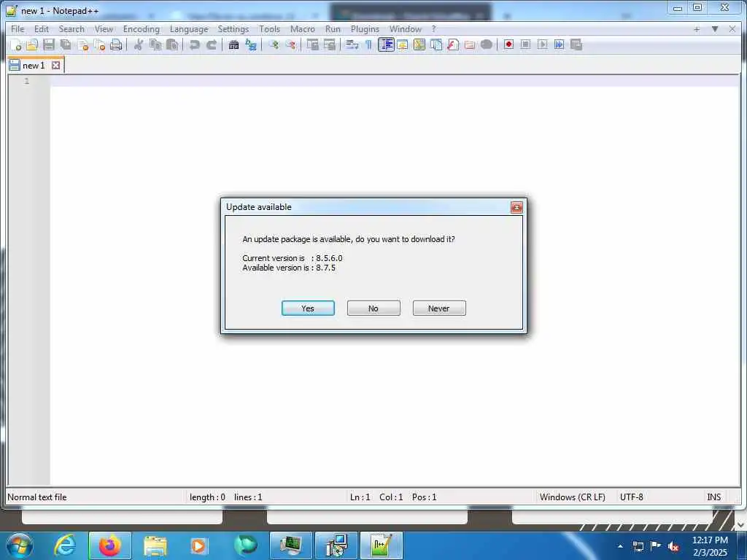Open the Tools menu
Image resolution: width=747 pixels, height=560 pixels.
pos(270,29)
